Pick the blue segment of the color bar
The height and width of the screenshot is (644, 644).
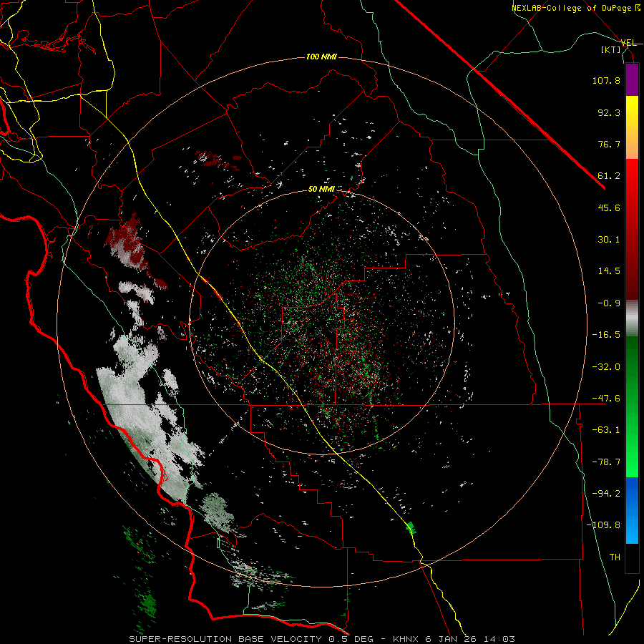pos(632,510)
